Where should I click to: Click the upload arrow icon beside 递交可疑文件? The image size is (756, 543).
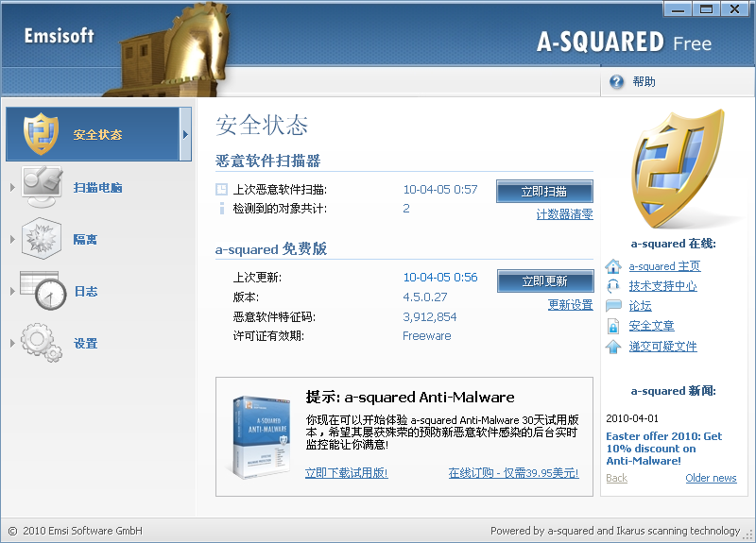613,346
